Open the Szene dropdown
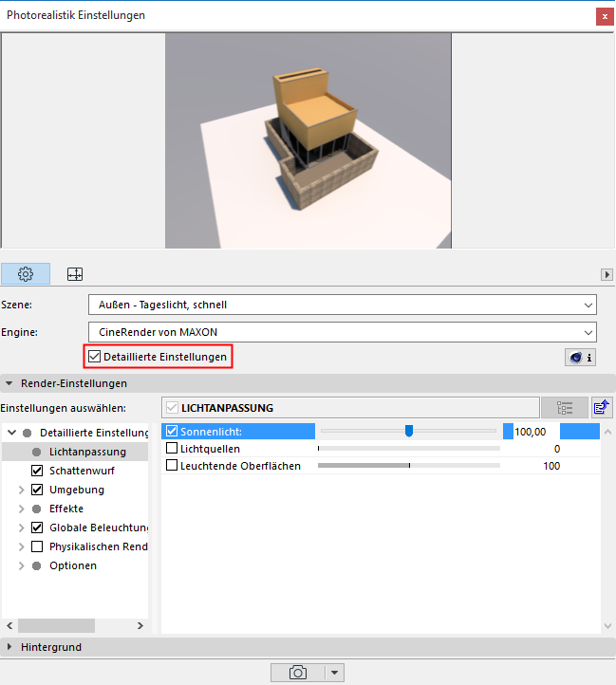The width and height of the screenshot is (616, 685). pyautogui.click(x=343, y=305)
